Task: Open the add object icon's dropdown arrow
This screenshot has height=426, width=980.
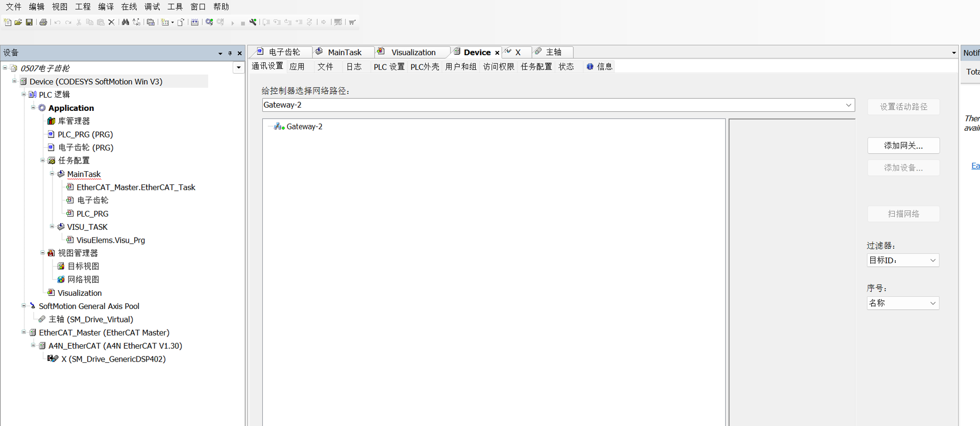Action: tap(173, 22)
